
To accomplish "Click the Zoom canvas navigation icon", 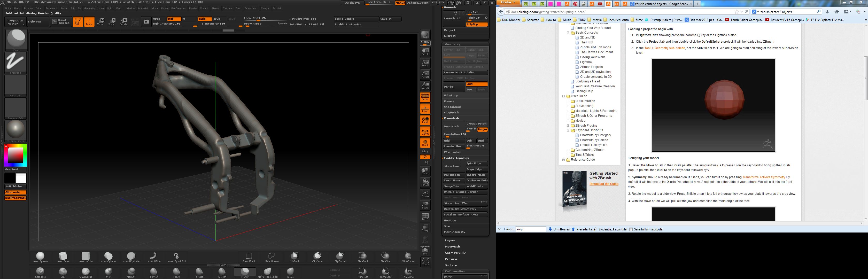I will click(x=425, y=63).
